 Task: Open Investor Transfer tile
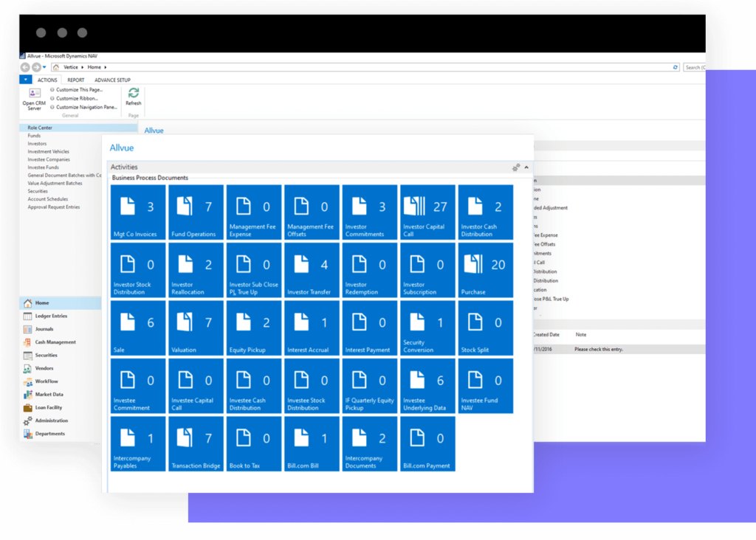pos(312,270)
